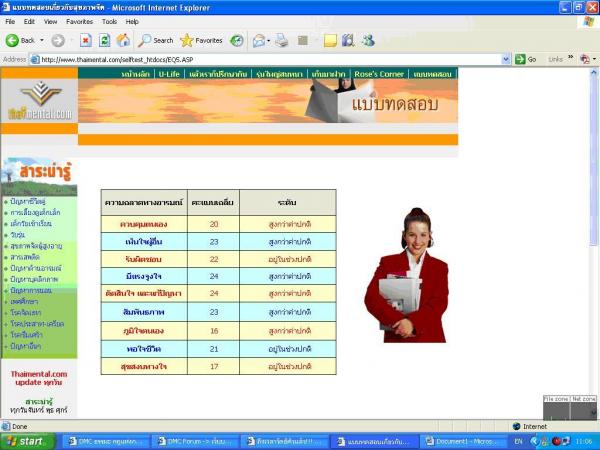
Task: Open the Search pane
Action: pyautogui.click(x=155, y=40)
